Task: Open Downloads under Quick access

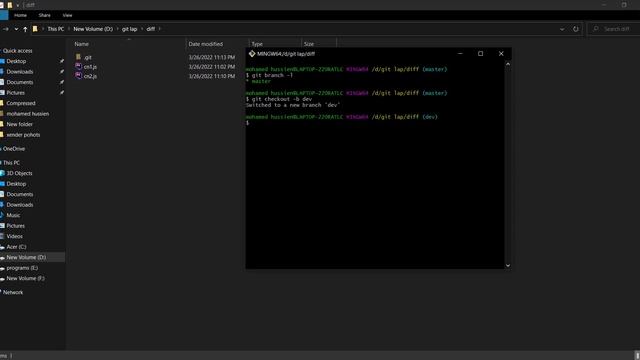Action: click(x=20, y=72)
